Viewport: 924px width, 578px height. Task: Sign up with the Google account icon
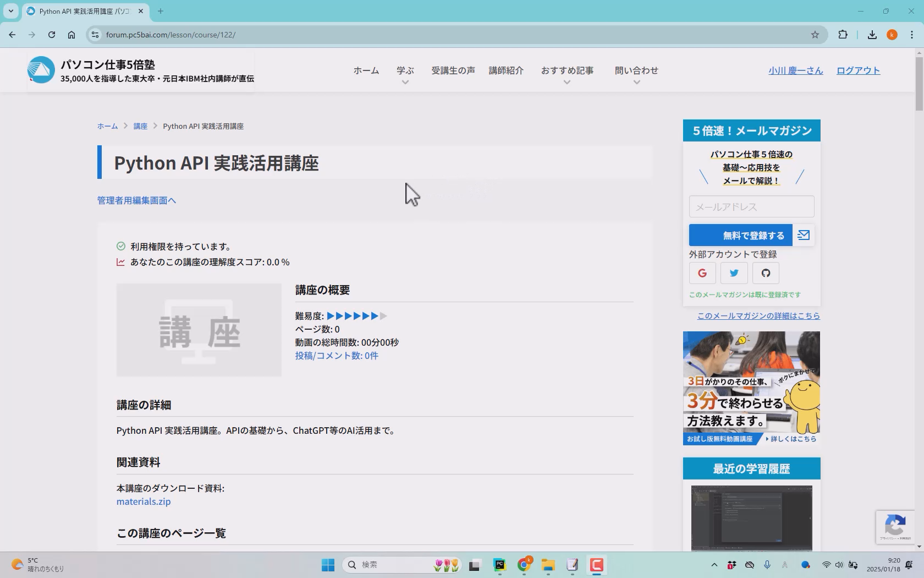coord(702,273)
